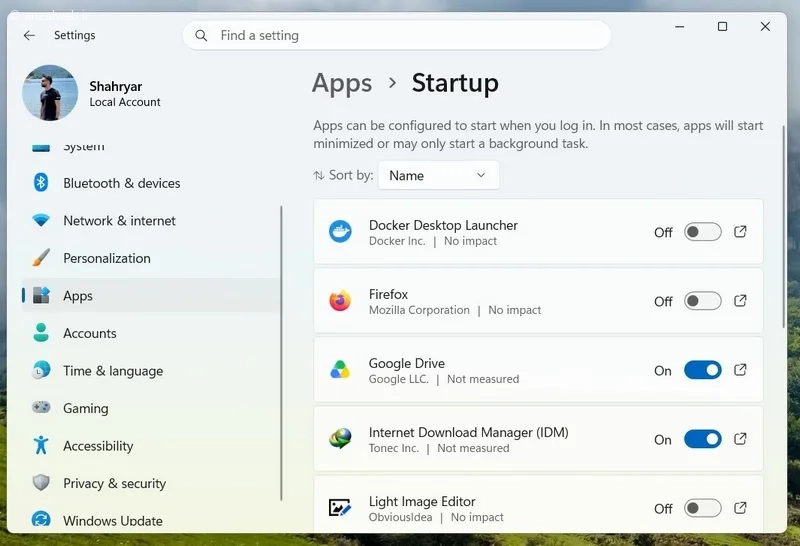
Task: Click the Google LLC. publisher text
Action: [x=398, y=379]
